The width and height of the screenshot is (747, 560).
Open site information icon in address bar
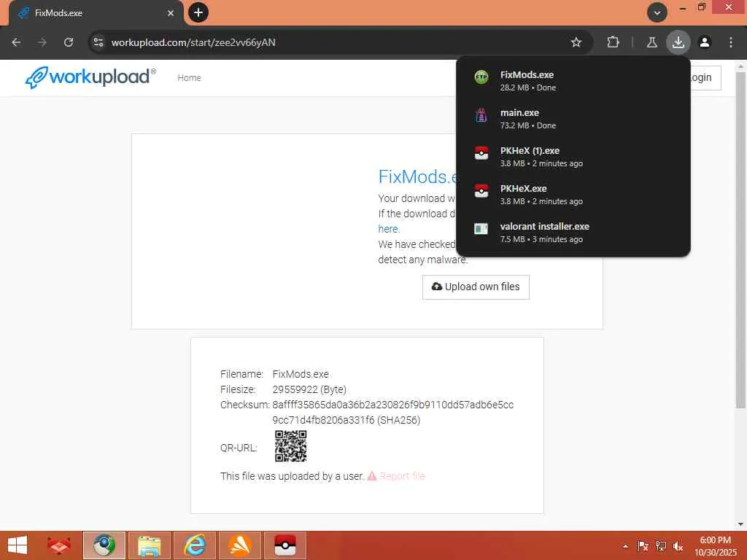(98, 42)
